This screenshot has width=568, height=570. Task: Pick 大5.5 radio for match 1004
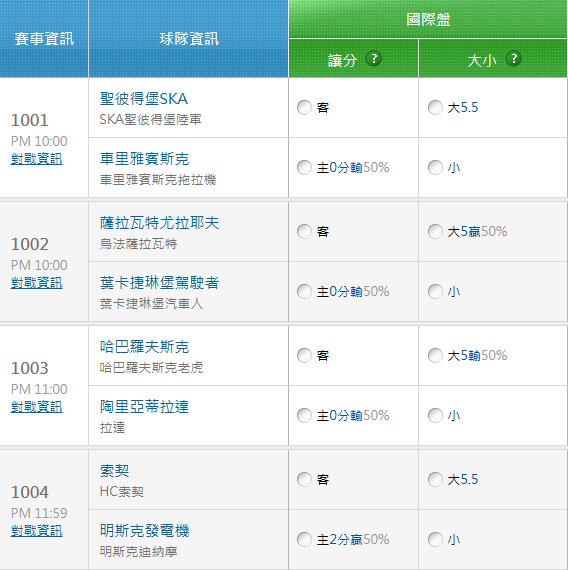point(435,479)
